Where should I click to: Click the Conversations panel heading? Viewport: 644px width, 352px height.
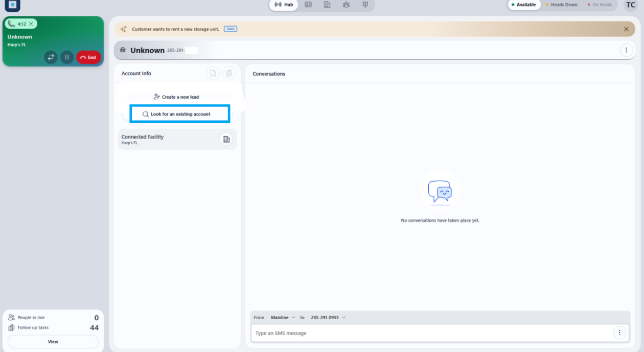tap(269, 74)
